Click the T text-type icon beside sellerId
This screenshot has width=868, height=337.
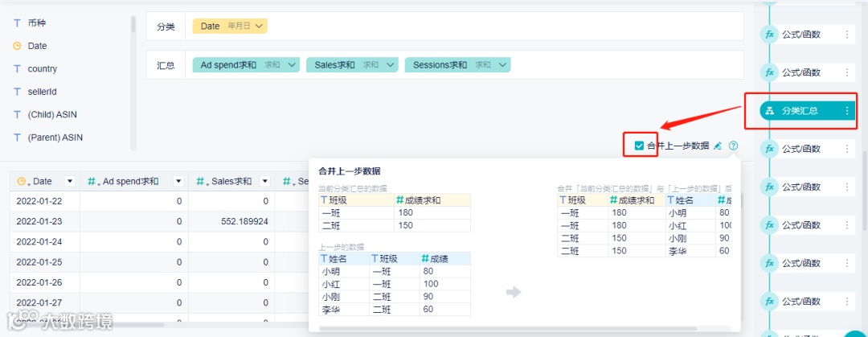click(17, 92)
